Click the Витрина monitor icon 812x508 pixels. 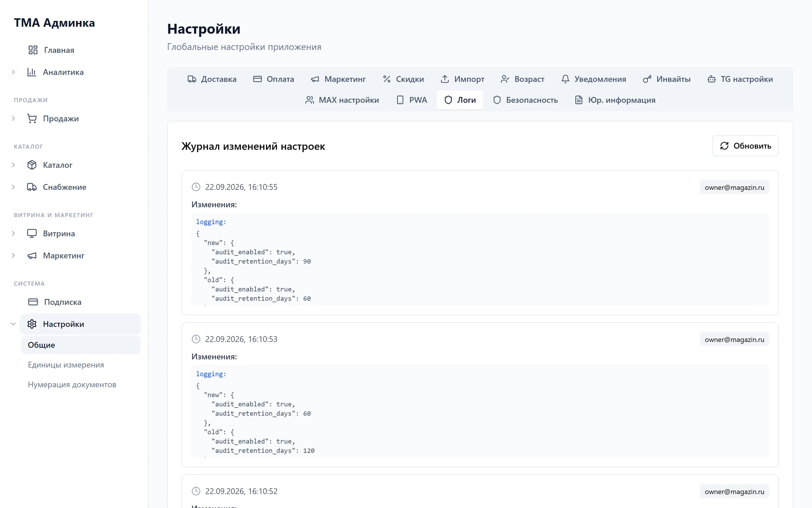point(32,233)
